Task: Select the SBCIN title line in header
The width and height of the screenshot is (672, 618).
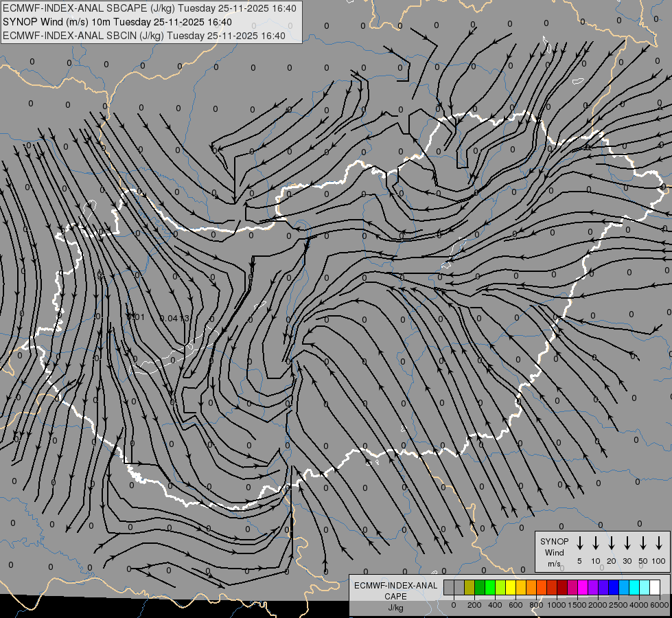Action: tap(144, 36)
